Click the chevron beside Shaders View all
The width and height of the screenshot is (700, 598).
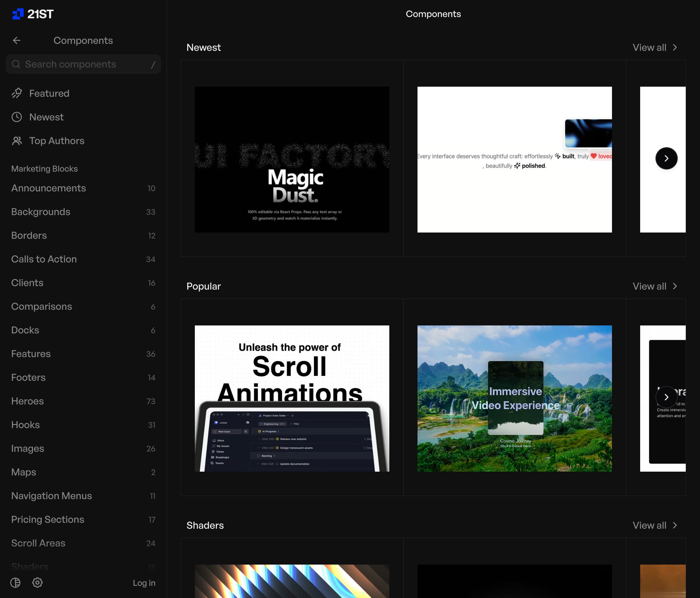675,525
